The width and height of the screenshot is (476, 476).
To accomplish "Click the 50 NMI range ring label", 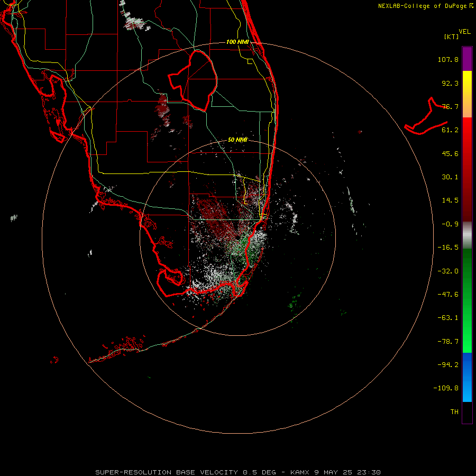I will coord(237,140).
